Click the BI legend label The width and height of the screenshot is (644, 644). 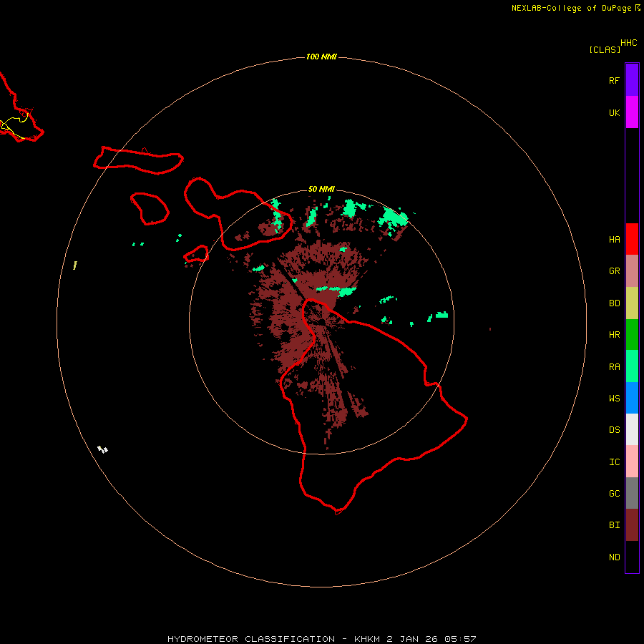[x=614, y=525]
